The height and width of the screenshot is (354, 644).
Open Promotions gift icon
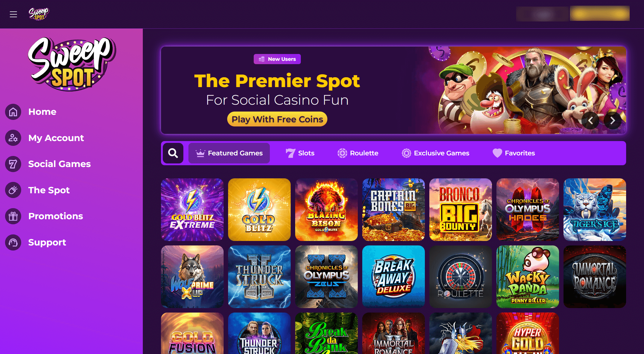pos(13,216)
